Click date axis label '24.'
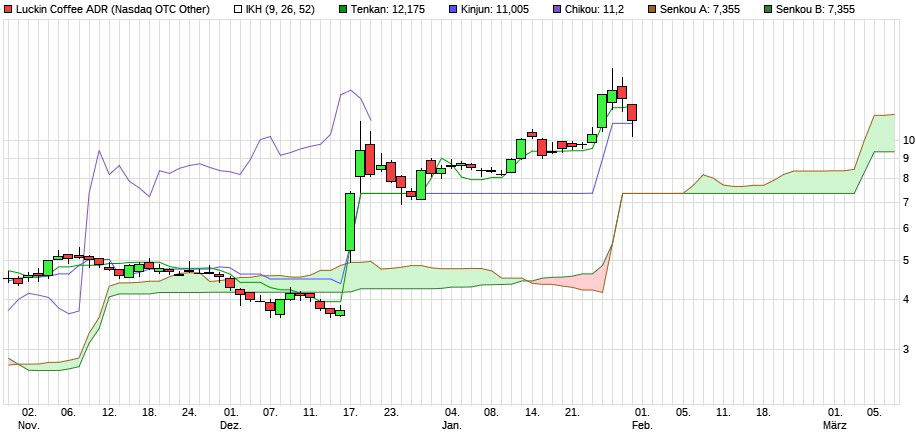 pos(189,412)
